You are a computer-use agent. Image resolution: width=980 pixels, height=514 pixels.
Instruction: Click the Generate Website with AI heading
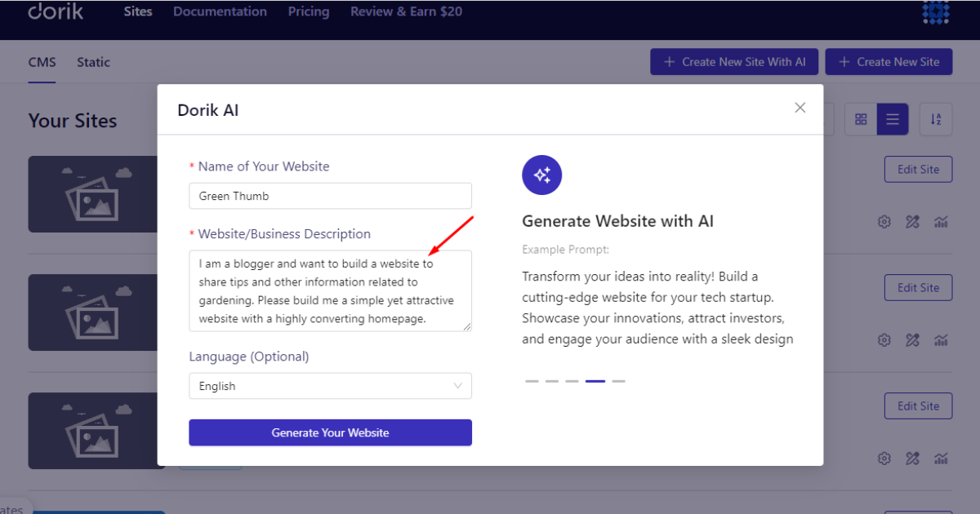(x=618, y=221)
